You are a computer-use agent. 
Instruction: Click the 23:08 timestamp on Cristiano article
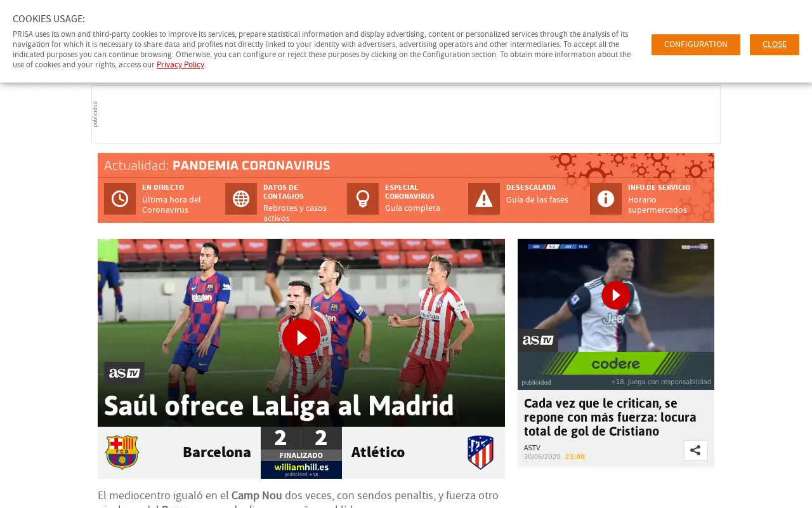click(575, 457)
